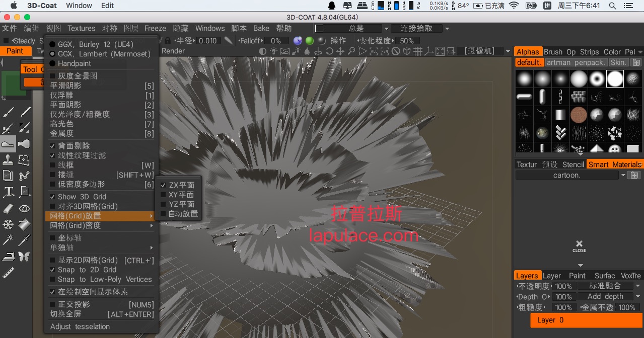Click the 不透明度 100% opacity slider value

[563, 286]
